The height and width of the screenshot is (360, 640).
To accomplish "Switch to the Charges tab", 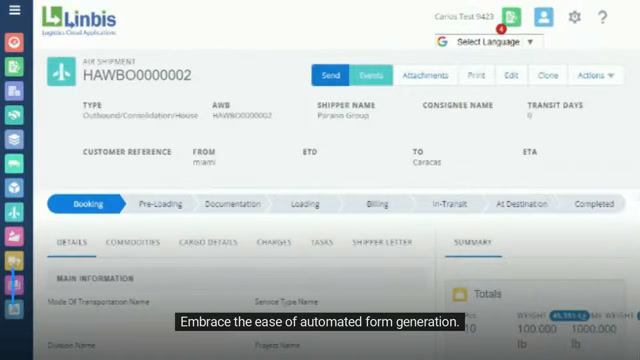I will coord(274,242).
